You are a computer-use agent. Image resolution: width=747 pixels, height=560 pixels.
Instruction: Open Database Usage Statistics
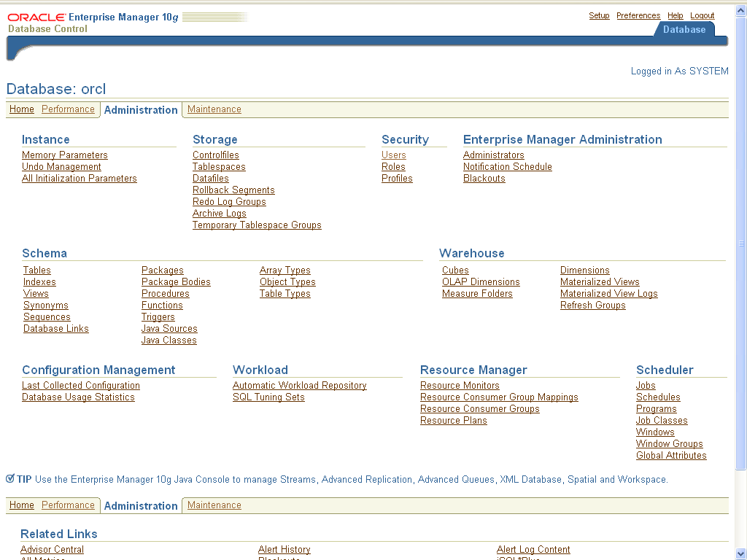78,397
